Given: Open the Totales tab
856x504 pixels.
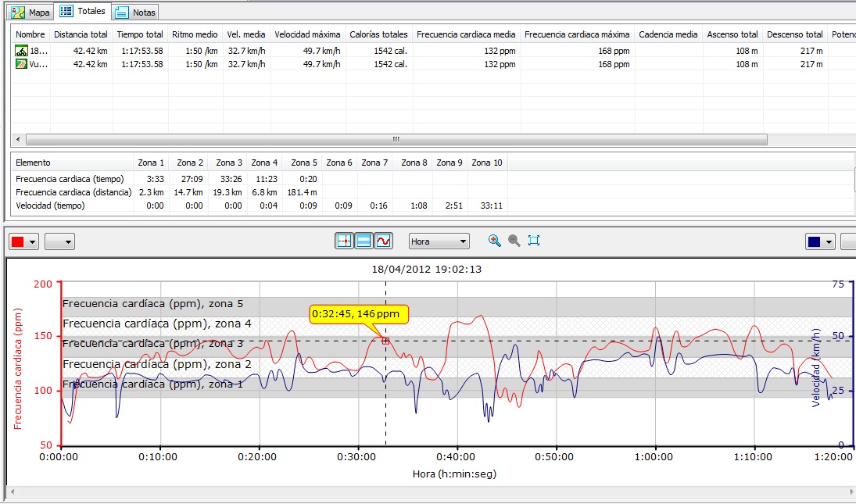Looking at the screenshot, I should (82, 11).
